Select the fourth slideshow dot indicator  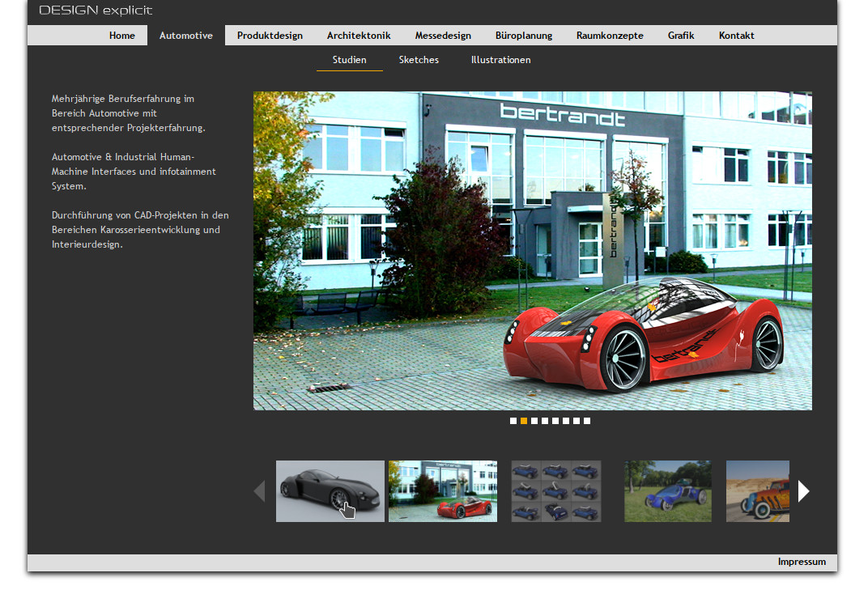click(545, 421)
